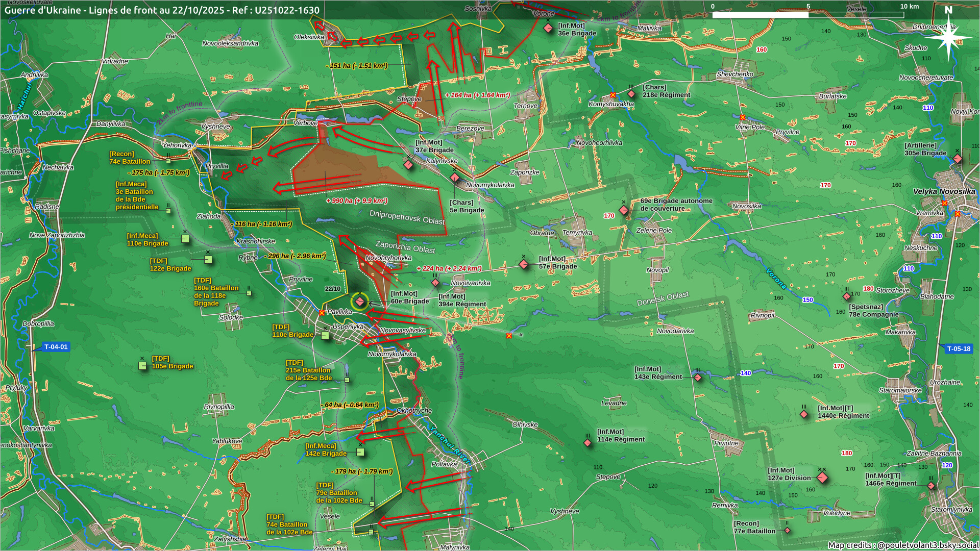Click the + 990 ha area gain label
The image size is (980, 551).
(x=357, y=201)
